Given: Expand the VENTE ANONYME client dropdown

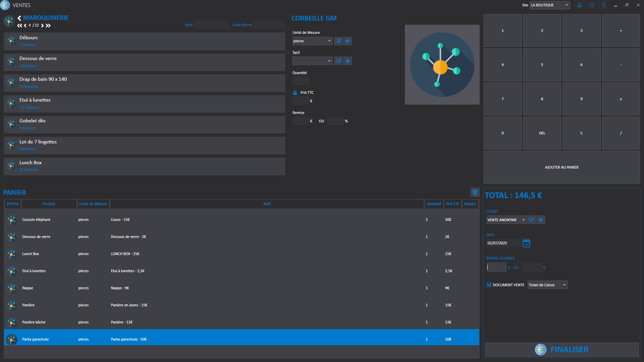Looking at the screenshot, I should pos(506,220).
